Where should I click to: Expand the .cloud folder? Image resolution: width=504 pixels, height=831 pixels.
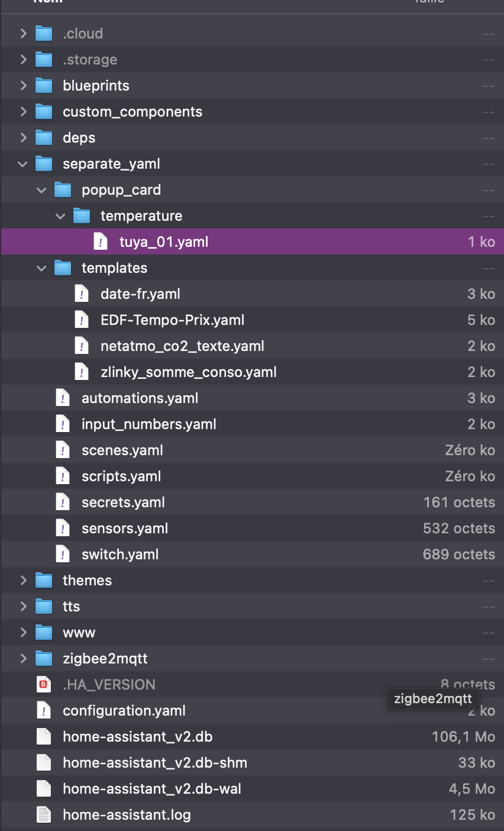tap(23, 34)
